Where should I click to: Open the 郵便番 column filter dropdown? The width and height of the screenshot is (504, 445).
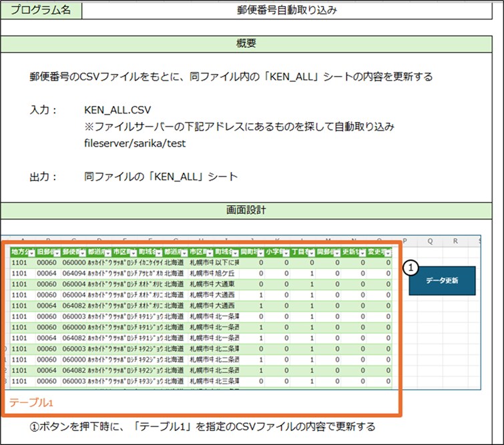pyautogui.click(x=82, y=254)
